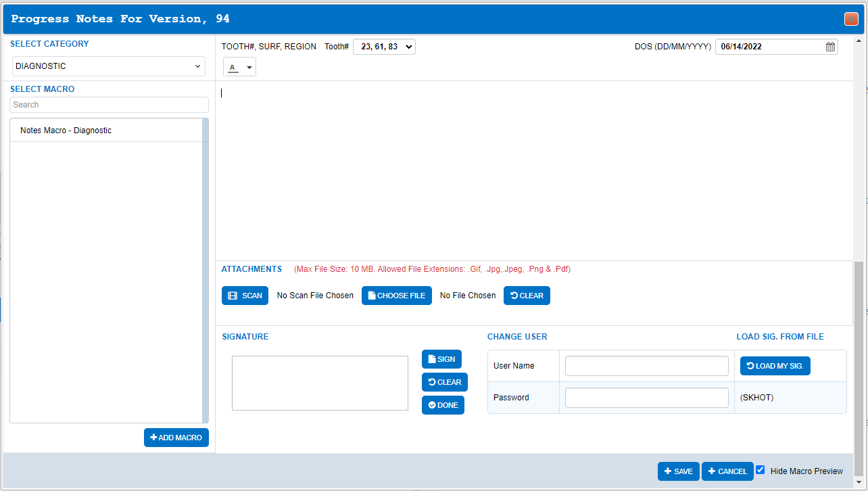Image resolution: width=868 pixels, height=491 pixels.
Task: Focus the macro Search field
Action: 109,105
